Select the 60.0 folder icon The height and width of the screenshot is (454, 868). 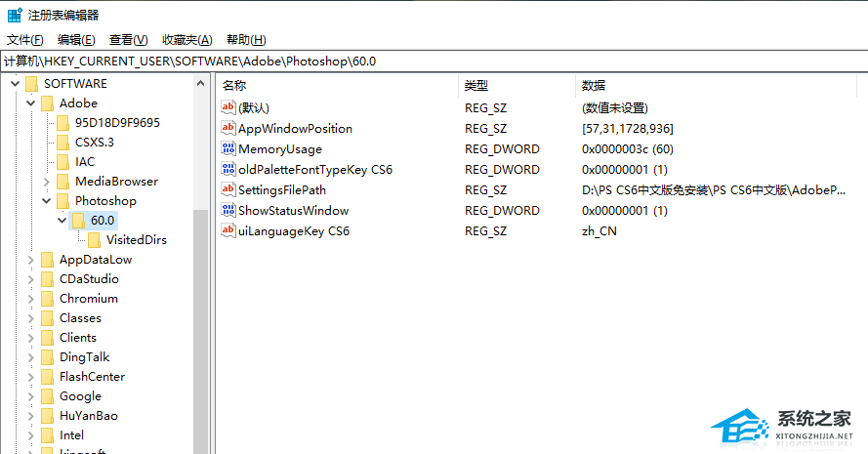click(79, 221)
